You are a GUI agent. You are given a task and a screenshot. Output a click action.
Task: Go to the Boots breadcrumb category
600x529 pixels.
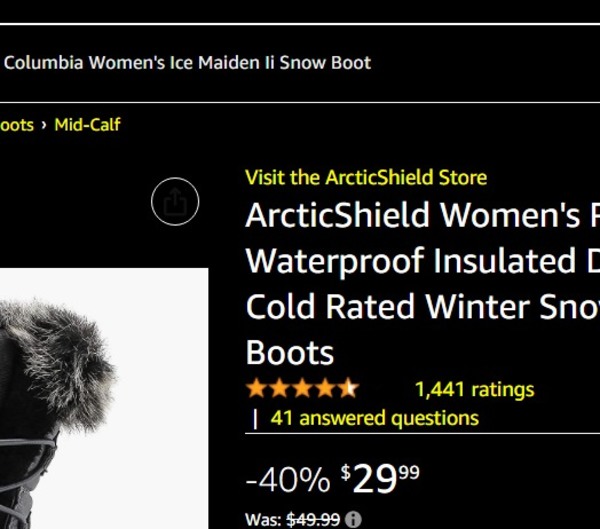click(x=17, y=125)
